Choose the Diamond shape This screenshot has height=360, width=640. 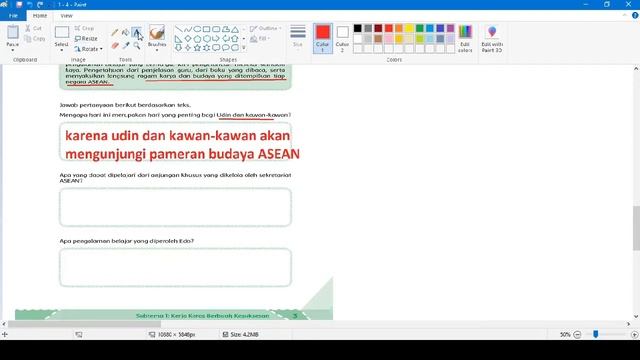point(188,39)
